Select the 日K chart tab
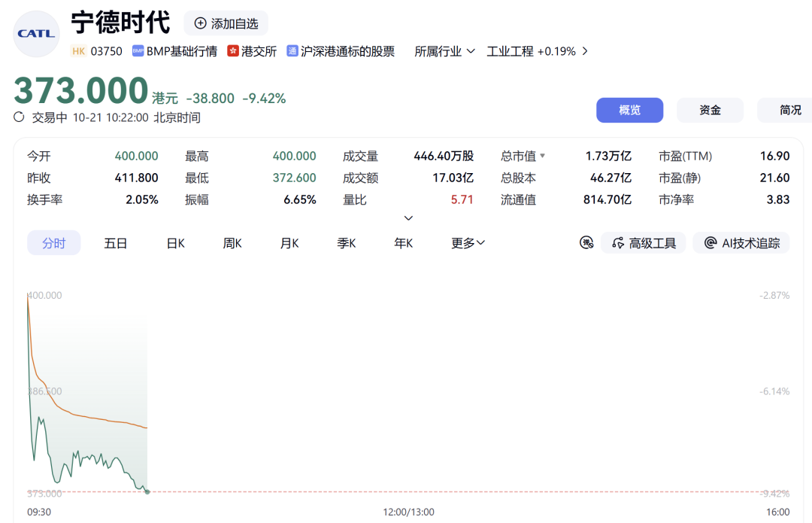This screenshot has height=523, width=812. click(175, 243)
